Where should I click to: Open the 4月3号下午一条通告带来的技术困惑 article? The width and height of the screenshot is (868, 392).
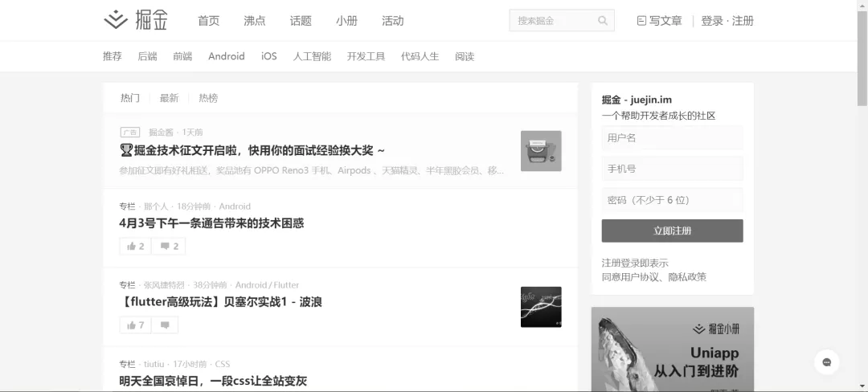pyautogui.click(x=211, y=223)
